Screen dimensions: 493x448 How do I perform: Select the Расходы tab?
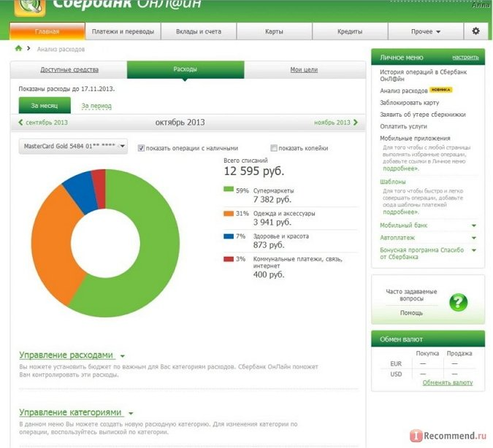186,69
